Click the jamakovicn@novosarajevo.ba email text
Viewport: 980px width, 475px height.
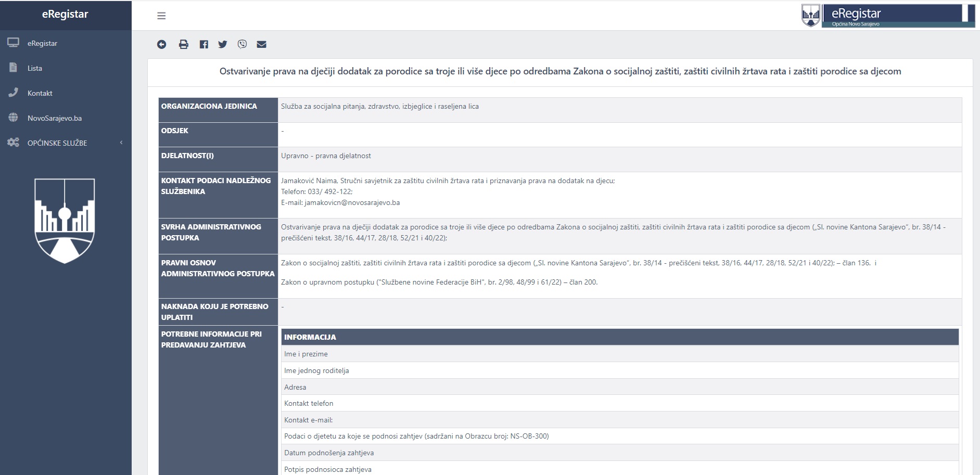point(352,203)
